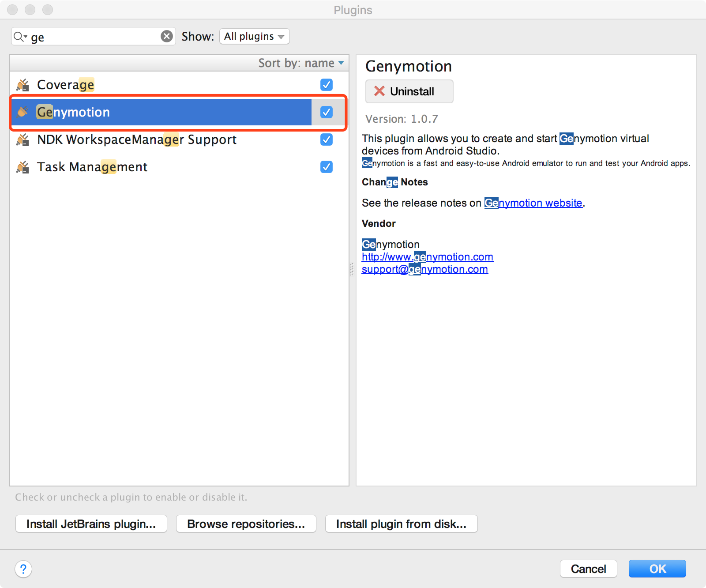This screenshot has height=588, width=706.
Task: Clear the plugin search field text
Action: point(167,36)
